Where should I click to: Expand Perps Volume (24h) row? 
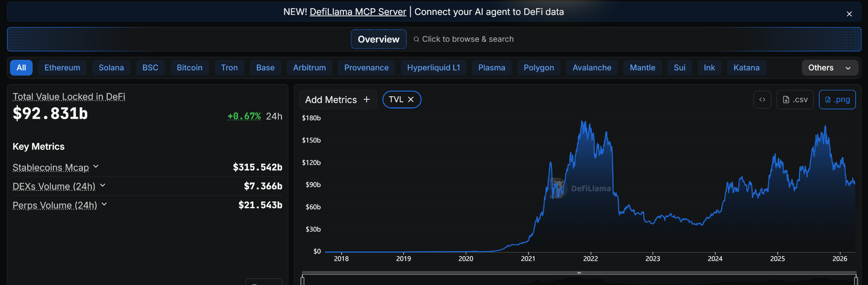pyautogui.click(x=104, y=204)
